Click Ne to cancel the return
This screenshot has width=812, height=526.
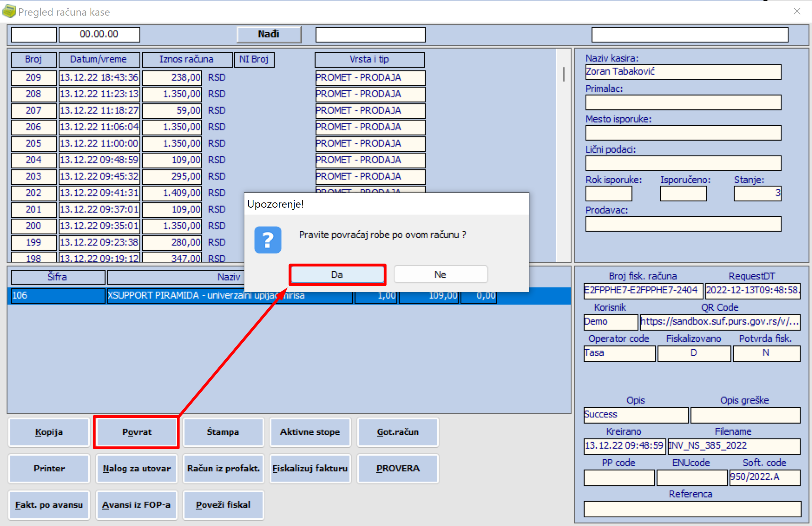[440, 275]
